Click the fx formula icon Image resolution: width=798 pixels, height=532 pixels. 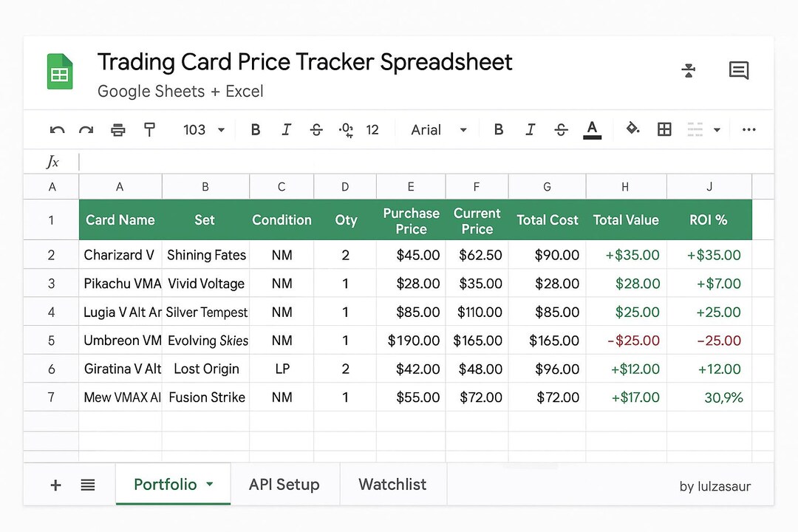52,162
